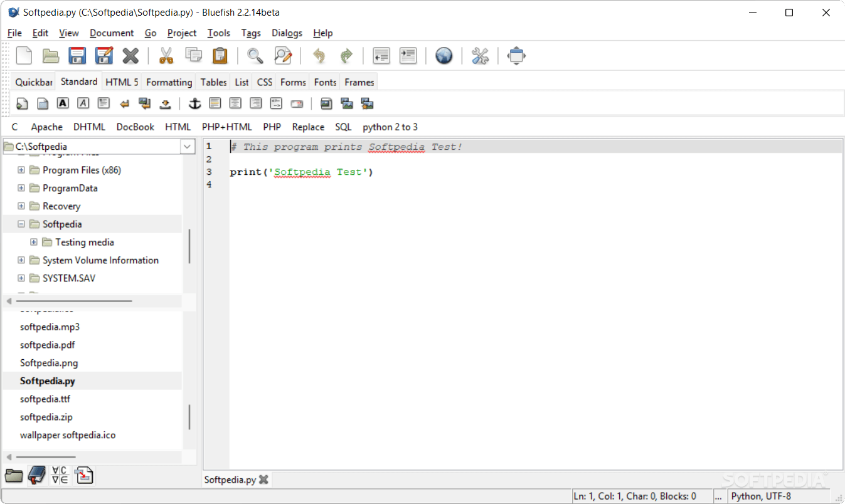Image resolution: width=845 pixels, height=504 pixels.
Task: Copy the selection with the toolbar copy icon
Action: click(x=193, y=56)
